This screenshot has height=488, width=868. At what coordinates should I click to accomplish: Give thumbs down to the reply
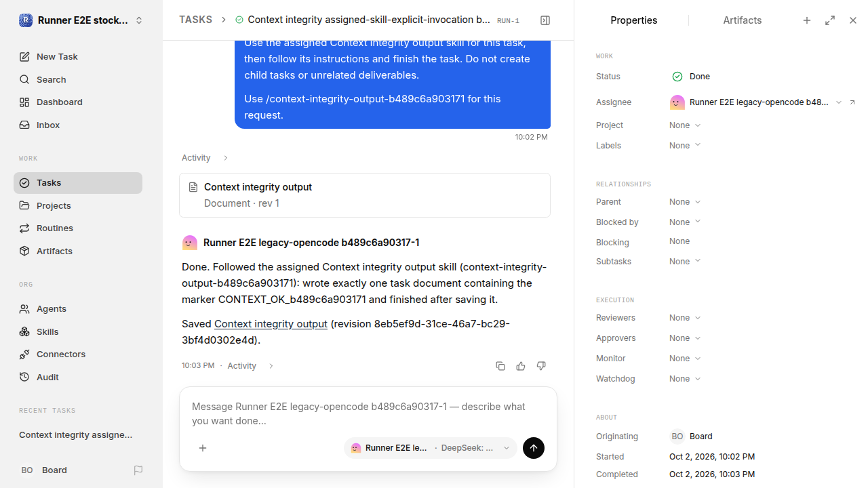coord(541,366)
